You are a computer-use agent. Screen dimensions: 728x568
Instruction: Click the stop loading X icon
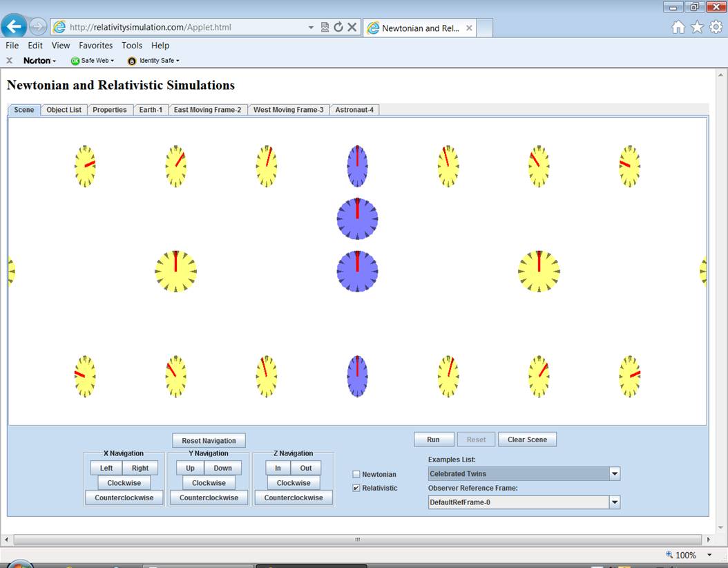(352, 28)
